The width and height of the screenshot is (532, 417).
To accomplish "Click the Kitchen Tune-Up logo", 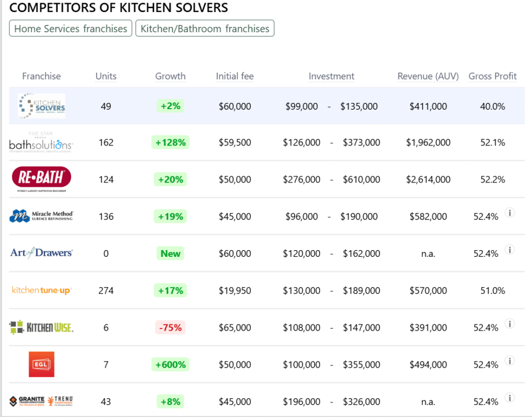I will click(x=42, y=290).
